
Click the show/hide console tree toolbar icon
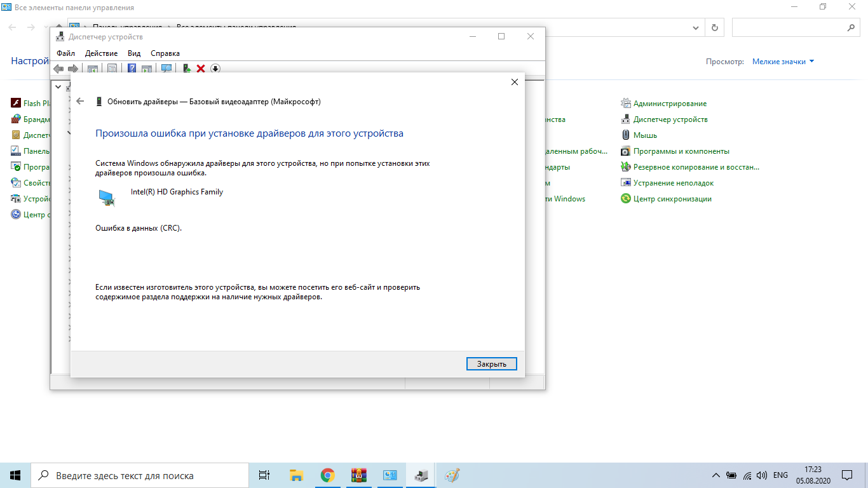tap(92, 69)
